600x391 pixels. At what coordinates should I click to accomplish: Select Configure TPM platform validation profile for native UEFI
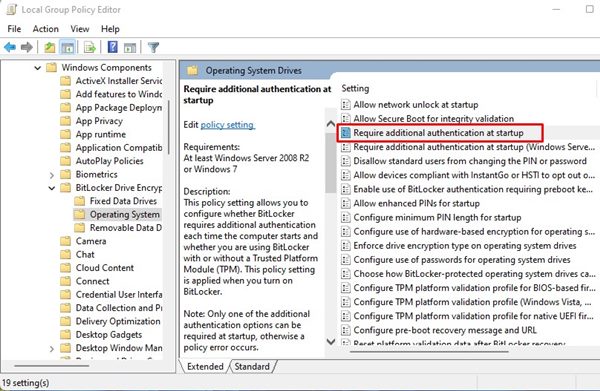(x=473, y=316)
